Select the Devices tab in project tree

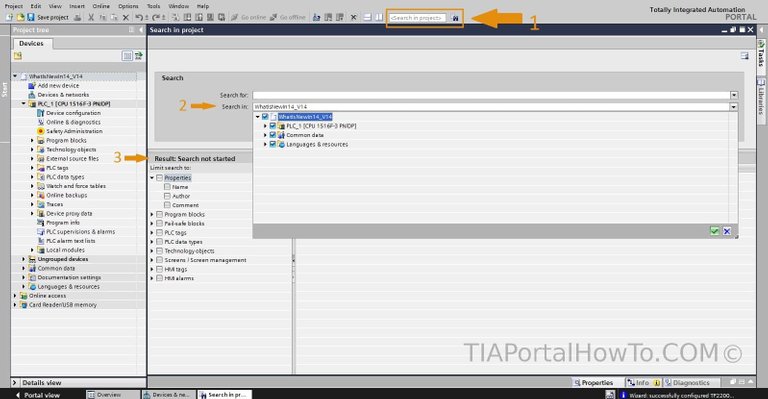pyautogui.click(x=31, y=44)
